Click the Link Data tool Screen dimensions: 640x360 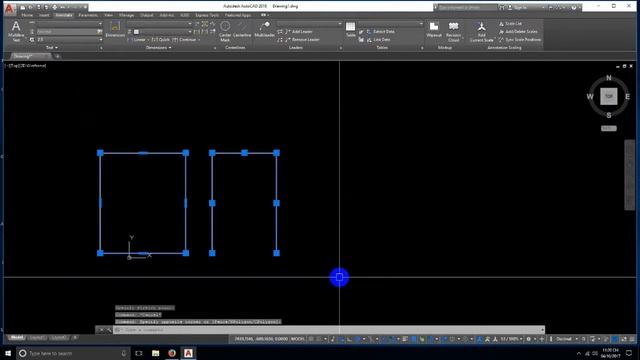tap(378, 40)
